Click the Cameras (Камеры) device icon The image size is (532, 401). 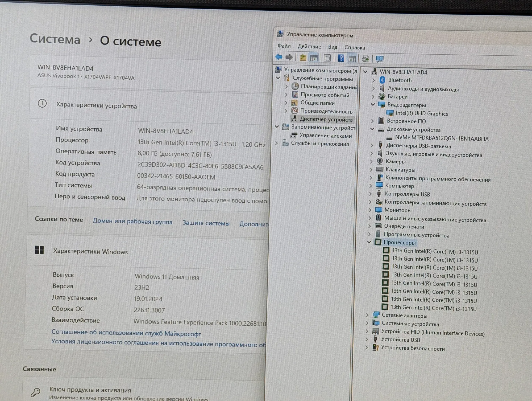tap(380, 161)
